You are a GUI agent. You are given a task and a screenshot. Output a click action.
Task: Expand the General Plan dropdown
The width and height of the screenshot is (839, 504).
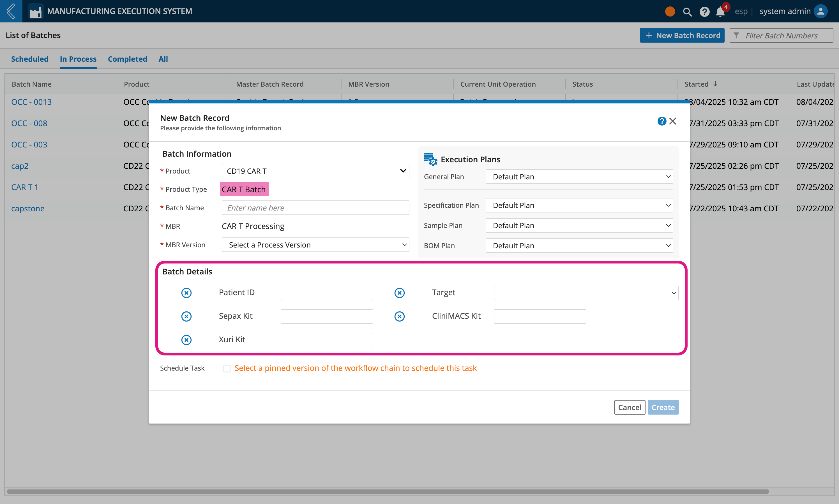coord(579,177)
